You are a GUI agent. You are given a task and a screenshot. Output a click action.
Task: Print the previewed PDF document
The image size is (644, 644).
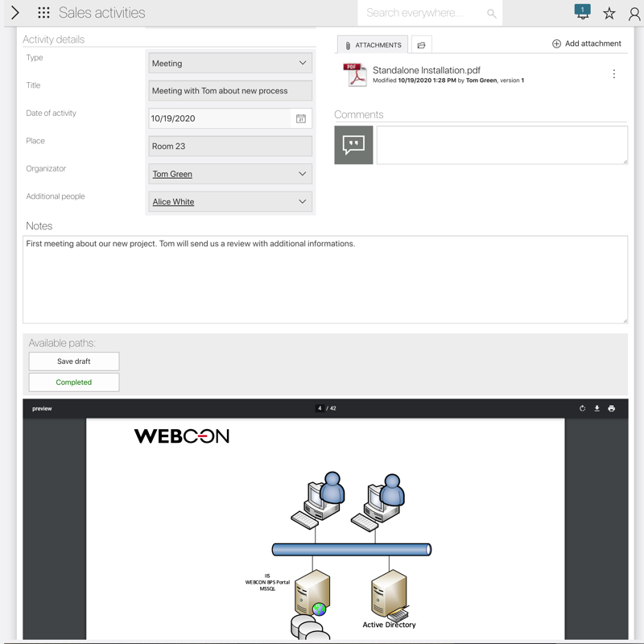point(611,409)
